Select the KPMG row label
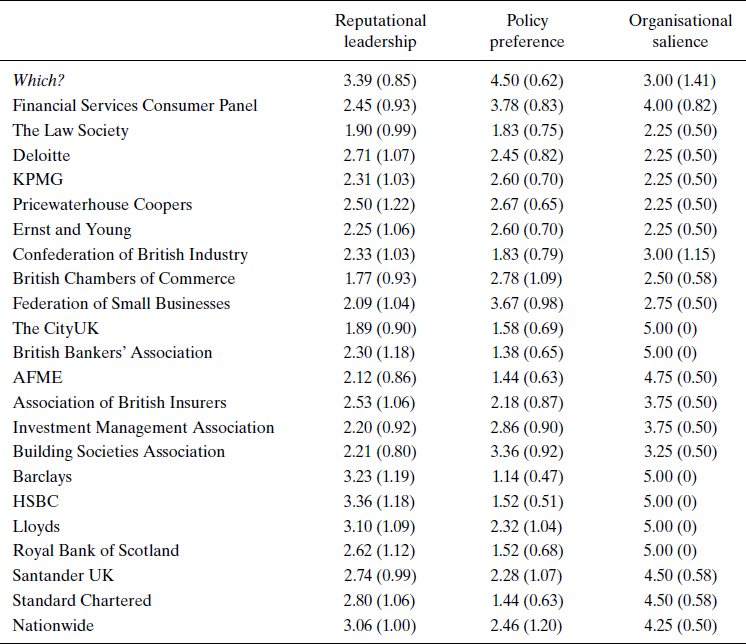Viewport: 746px width, 644px height. (x=35, y=180)
